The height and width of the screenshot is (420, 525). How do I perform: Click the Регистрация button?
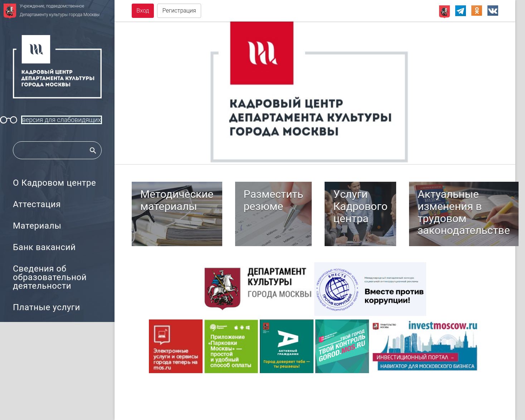point(179,11)
